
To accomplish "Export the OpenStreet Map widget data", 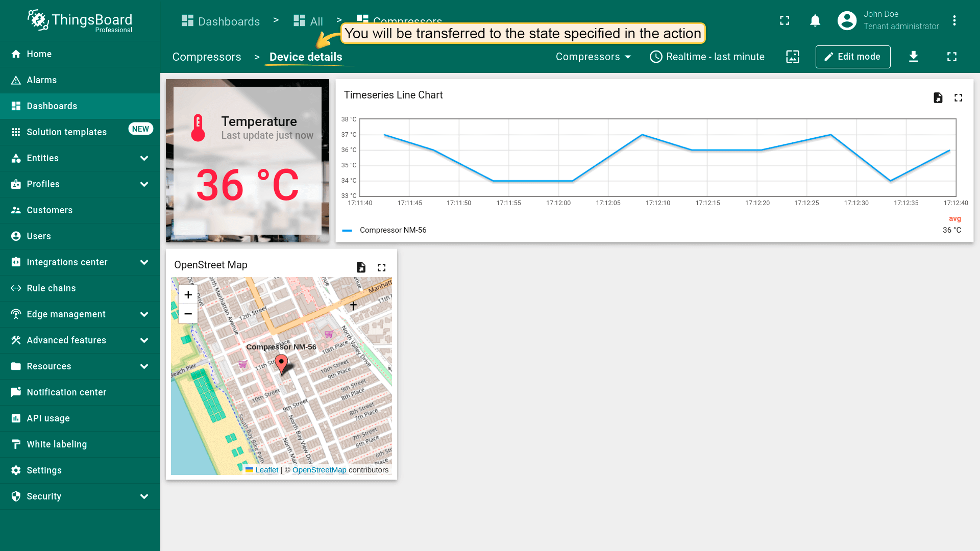I will point(361,268).
